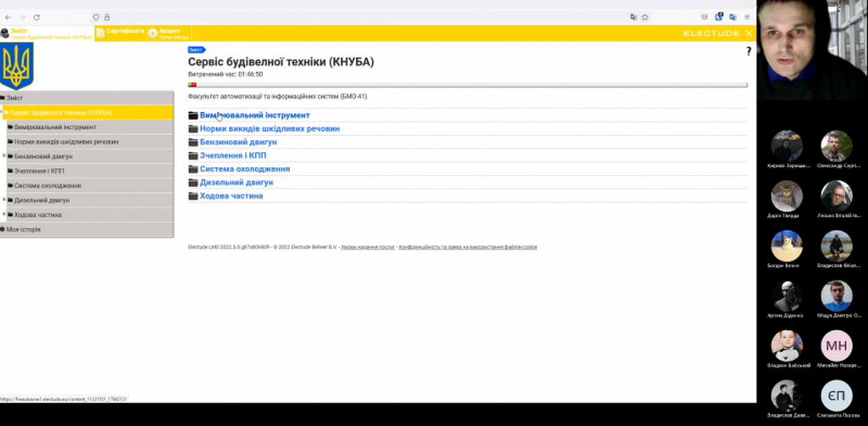Click the translate extension toolbar icon

click(x=733, y=17)
